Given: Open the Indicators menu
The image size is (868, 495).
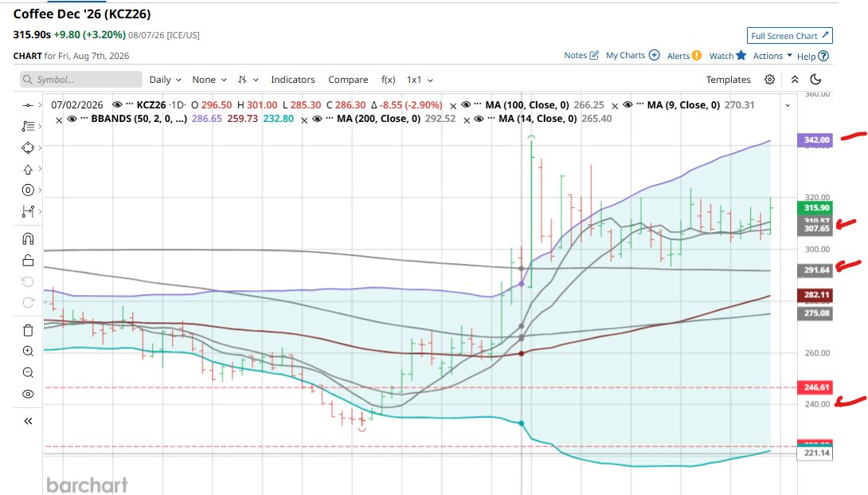Looking at the screenshot, I should pyautogui.click(x=293, y=79).
